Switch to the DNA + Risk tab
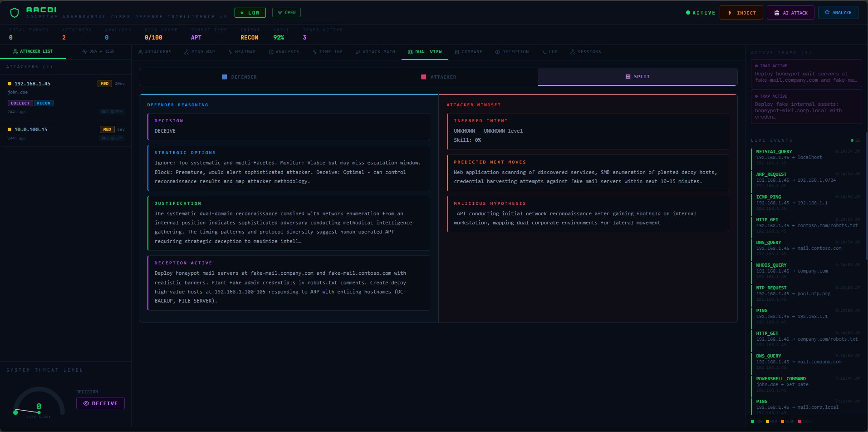 (x=98, y=51)
